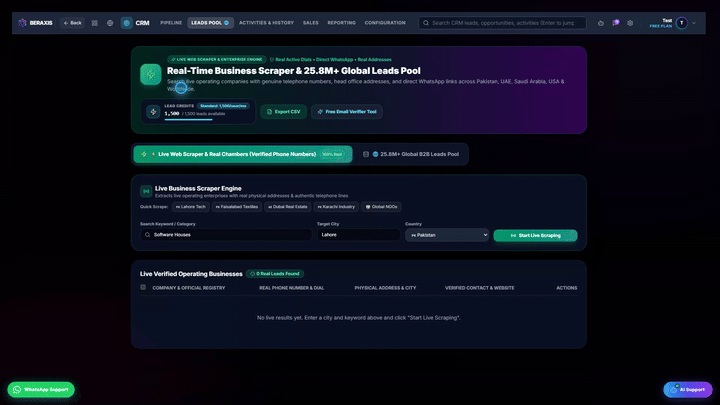Switch to Reporting tab
The height and width of the screenshot is (405, 720).
[x=341, y=23]
